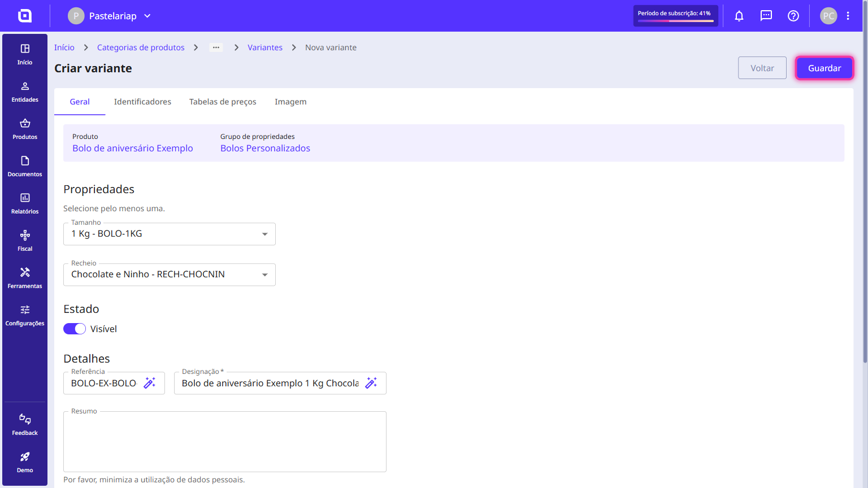Open Início in the sidebar

(x=25, y=54)
